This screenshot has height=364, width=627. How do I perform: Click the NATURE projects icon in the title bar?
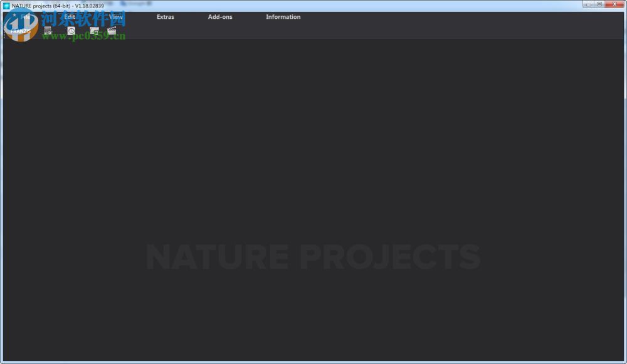(x=6, y=5)
